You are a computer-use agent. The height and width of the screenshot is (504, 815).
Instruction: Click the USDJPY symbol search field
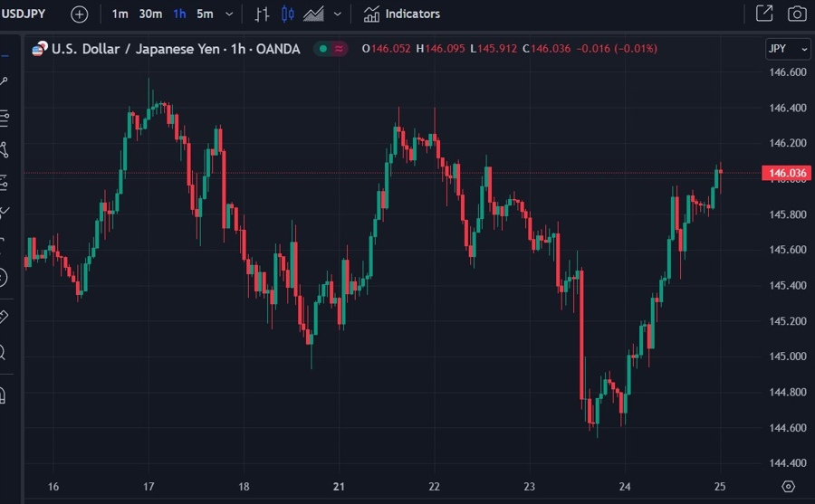click(24, 14)
